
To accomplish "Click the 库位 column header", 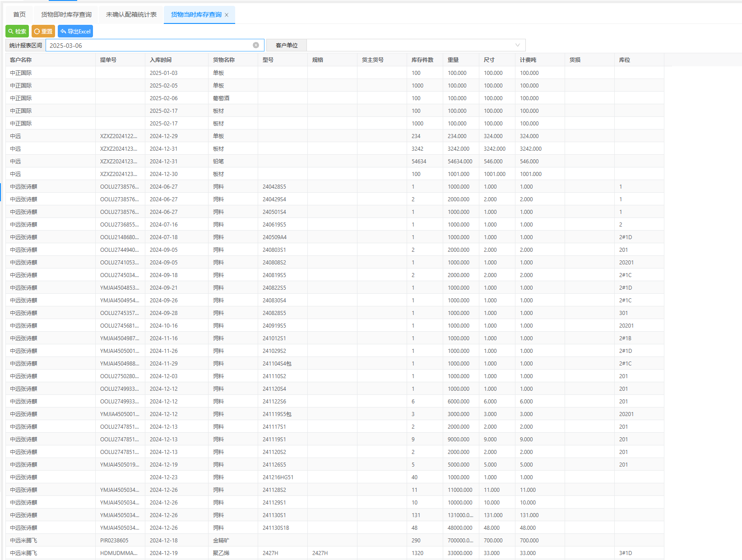I will pos(624,60).
